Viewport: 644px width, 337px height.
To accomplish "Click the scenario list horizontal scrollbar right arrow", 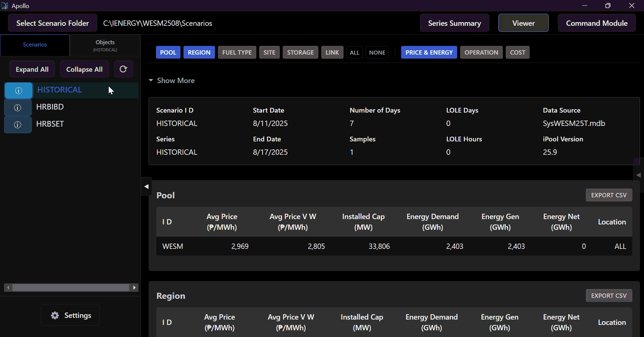I will click(x=135, y=288).
